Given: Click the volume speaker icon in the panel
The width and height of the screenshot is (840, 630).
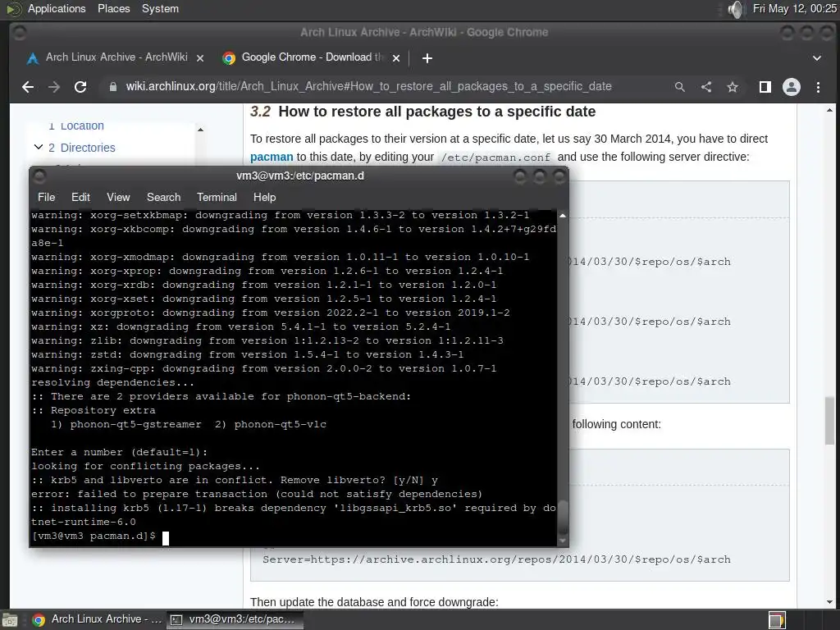Looking at the screenshot, I should tap(737, 9).
